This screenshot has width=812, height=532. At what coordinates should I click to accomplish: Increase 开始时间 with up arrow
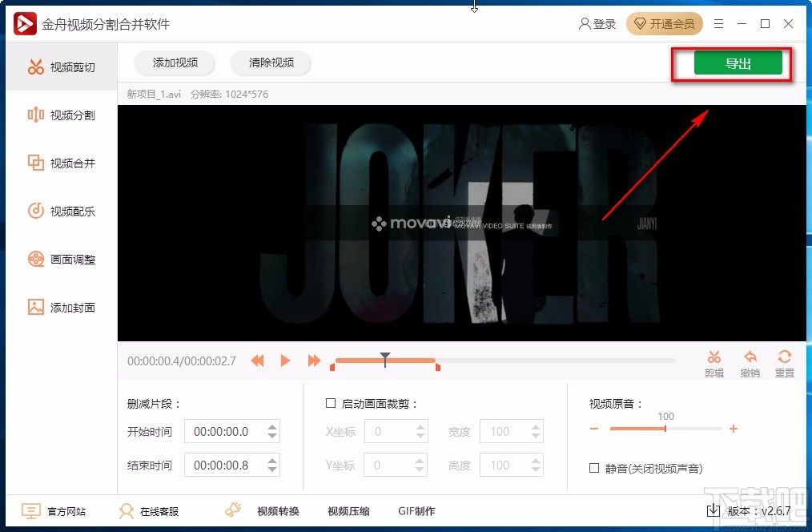272,427
